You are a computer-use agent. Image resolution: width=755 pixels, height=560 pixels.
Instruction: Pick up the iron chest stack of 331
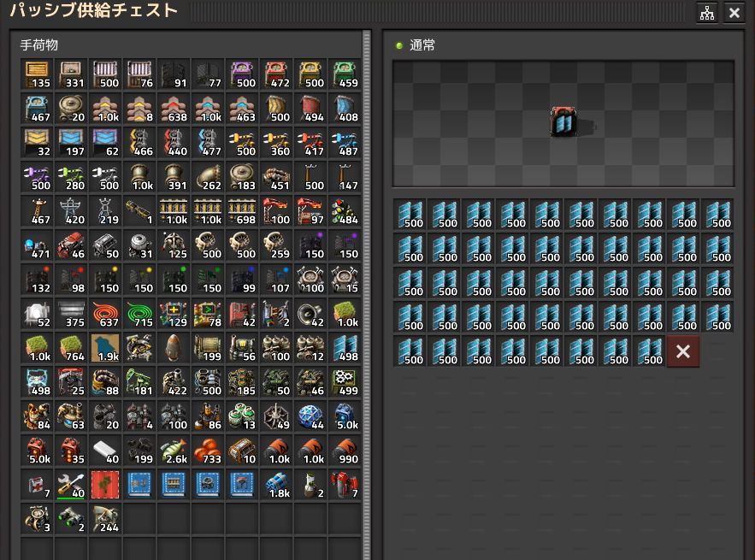click(71, 74)
